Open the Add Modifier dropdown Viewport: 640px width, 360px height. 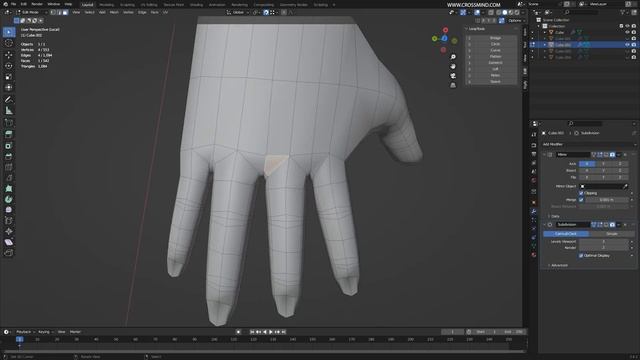pyautogui.click(x=589, y=144)
